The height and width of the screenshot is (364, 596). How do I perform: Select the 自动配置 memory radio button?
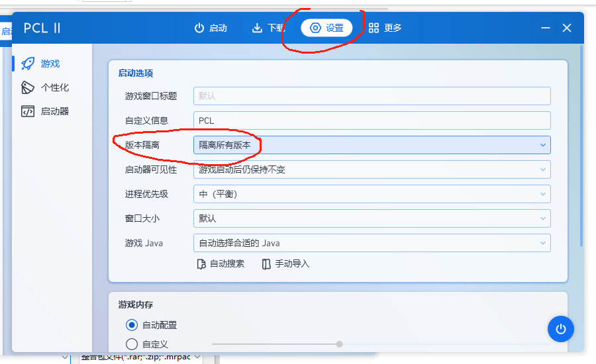coord(132,325)
